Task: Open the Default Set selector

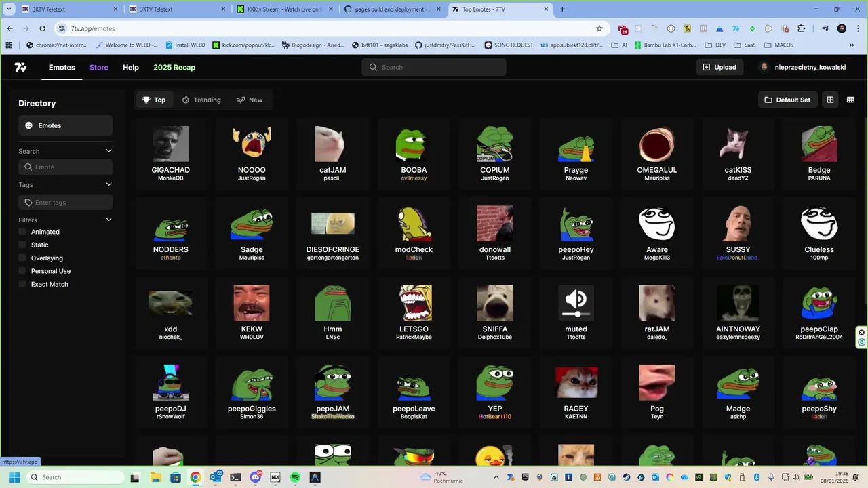Action: pyautogui.click(x=787, y=100)
